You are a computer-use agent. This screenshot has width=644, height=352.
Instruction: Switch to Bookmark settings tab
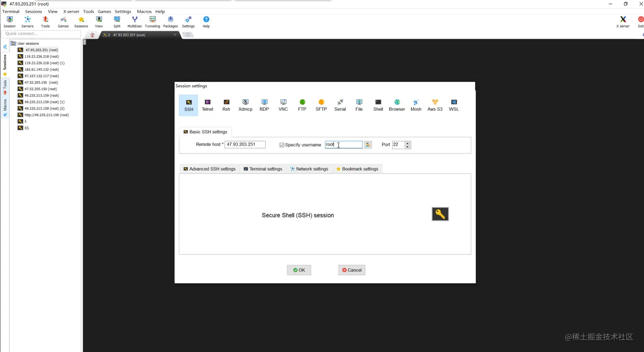357,169
